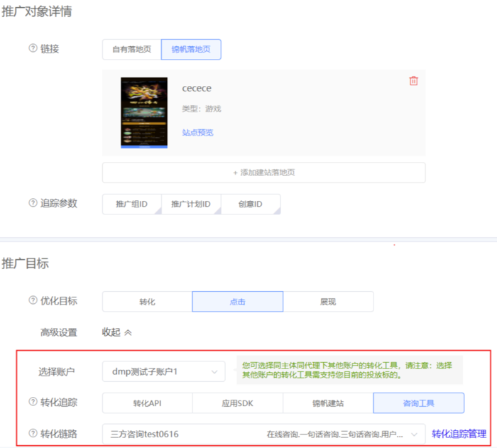Click help icon beside 优化目标 label
Image resolution: width=497 pixels, height=448 pixels.
(x=33, y=300)
